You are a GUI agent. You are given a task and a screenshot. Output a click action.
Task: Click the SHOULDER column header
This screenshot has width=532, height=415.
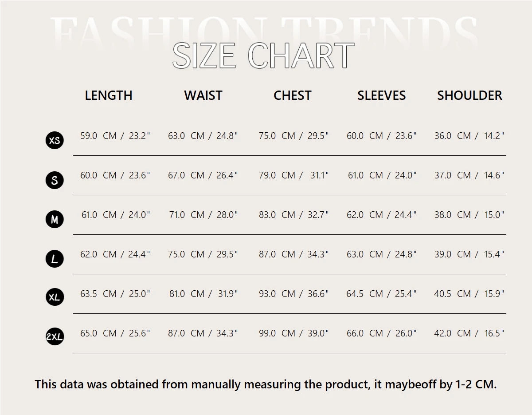(469, 95)
